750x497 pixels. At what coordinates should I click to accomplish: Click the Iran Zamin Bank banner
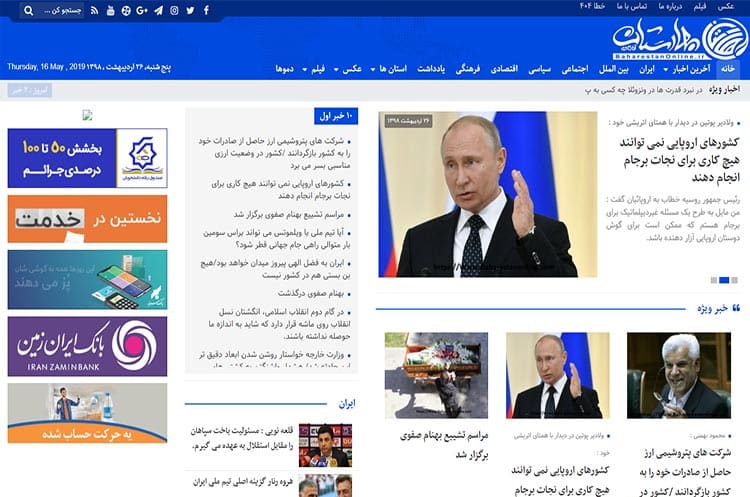88,346
